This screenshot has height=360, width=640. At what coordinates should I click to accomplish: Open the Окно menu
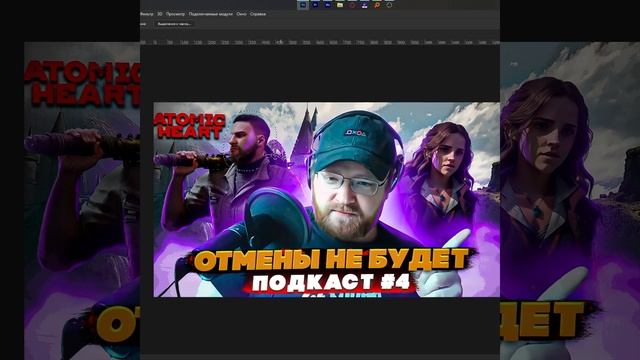click(x=241, y=14)
